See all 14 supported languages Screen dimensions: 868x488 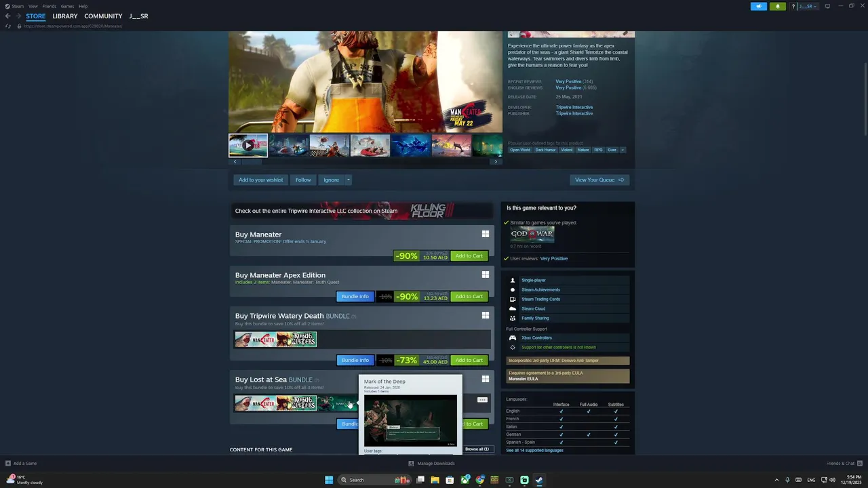(534, 450)
